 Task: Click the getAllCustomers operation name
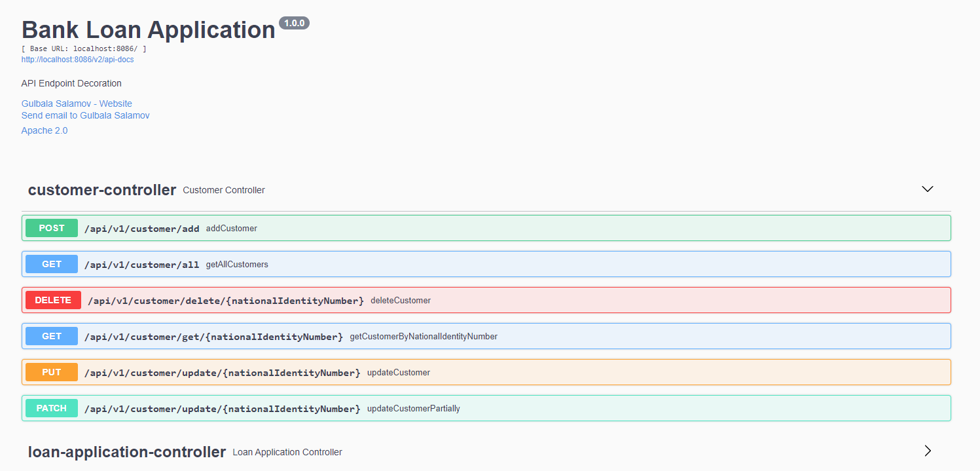(237, 264)
